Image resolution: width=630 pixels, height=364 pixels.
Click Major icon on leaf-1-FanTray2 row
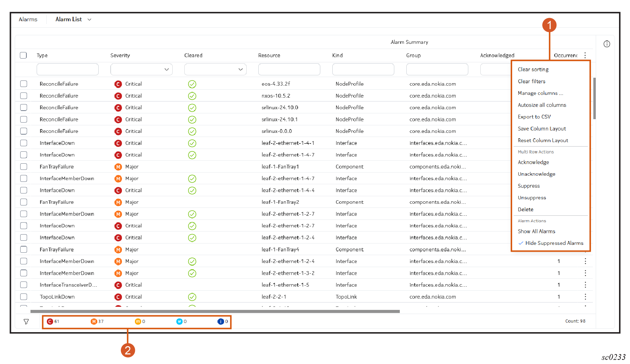[118, 202]
